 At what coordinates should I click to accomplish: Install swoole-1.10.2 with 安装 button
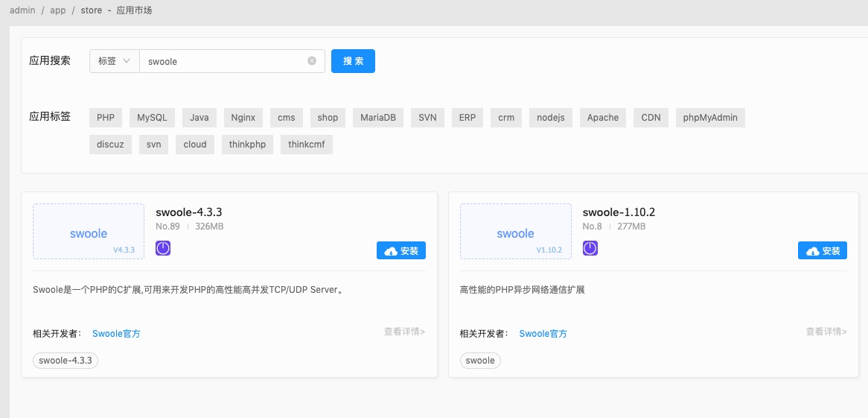pos(823,250)
